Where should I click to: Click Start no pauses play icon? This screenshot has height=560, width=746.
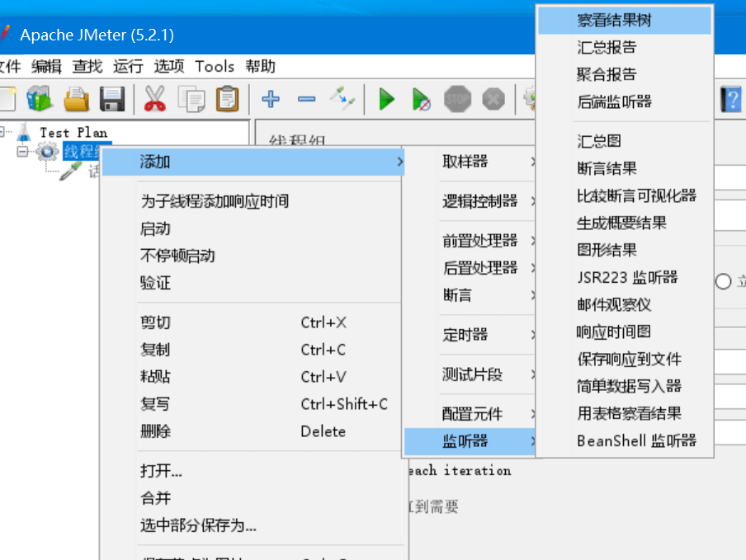[x=422, y=99]
